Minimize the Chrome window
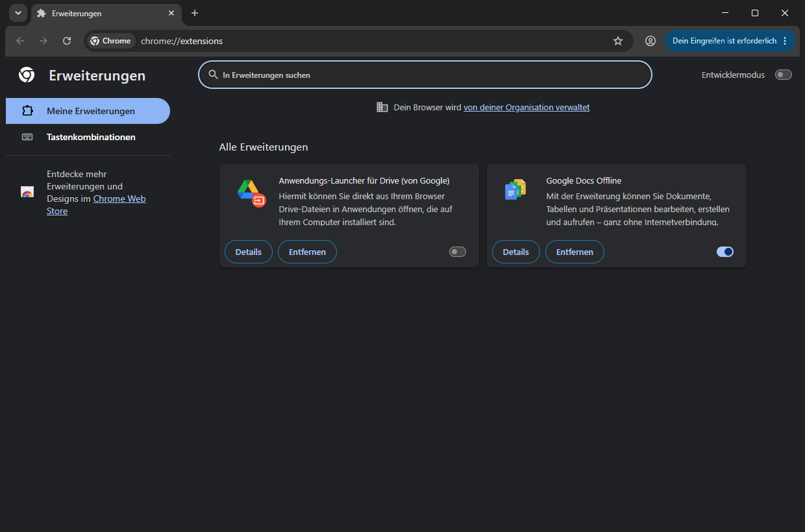805x532 pixels. point(725,13)
